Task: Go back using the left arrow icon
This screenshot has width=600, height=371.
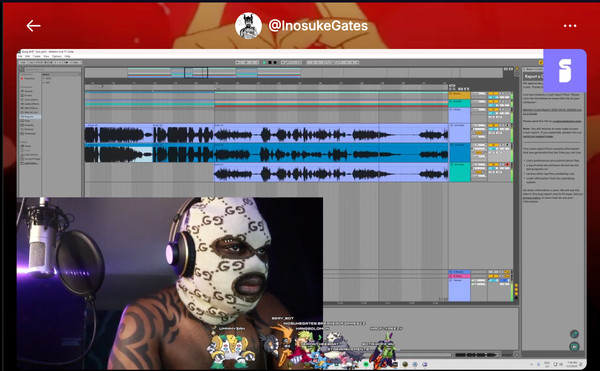Action: tap(33, 26)
